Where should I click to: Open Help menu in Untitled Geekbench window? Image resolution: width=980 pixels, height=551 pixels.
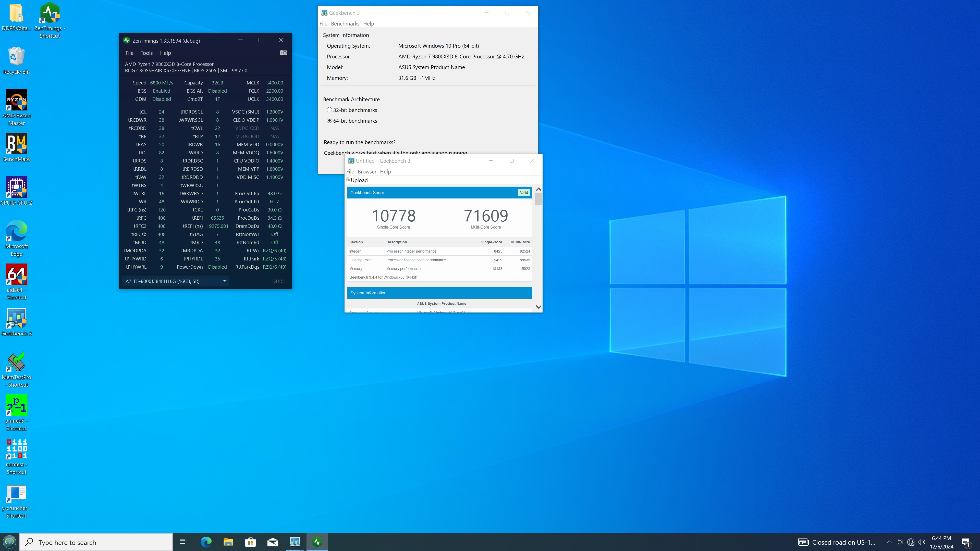(x=385, y=171)
